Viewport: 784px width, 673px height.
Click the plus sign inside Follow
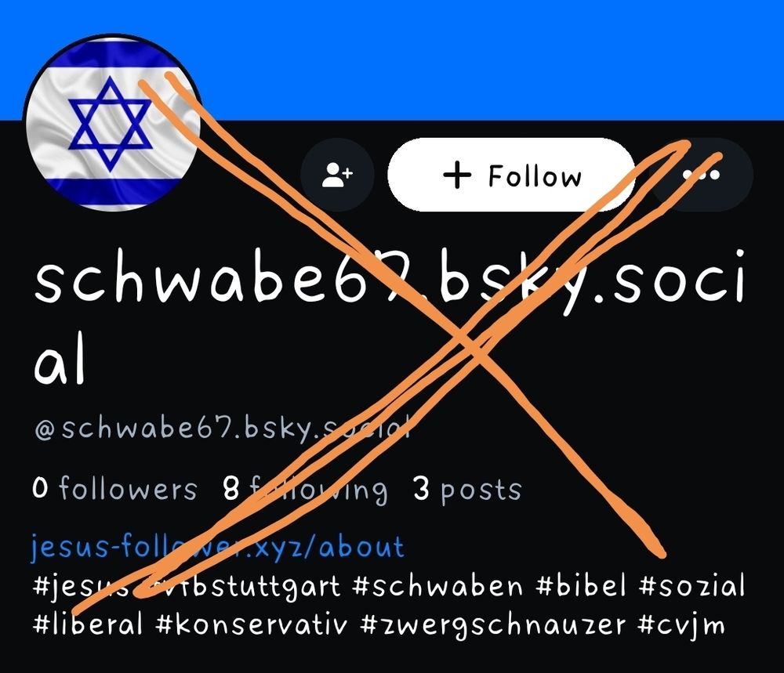pos(457,175)
